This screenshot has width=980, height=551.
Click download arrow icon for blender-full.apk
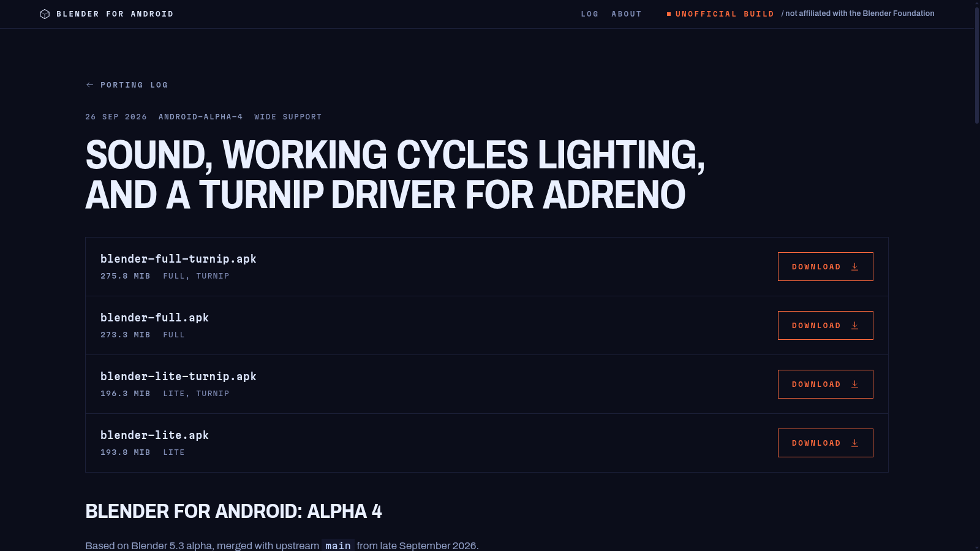coord(854,326)
